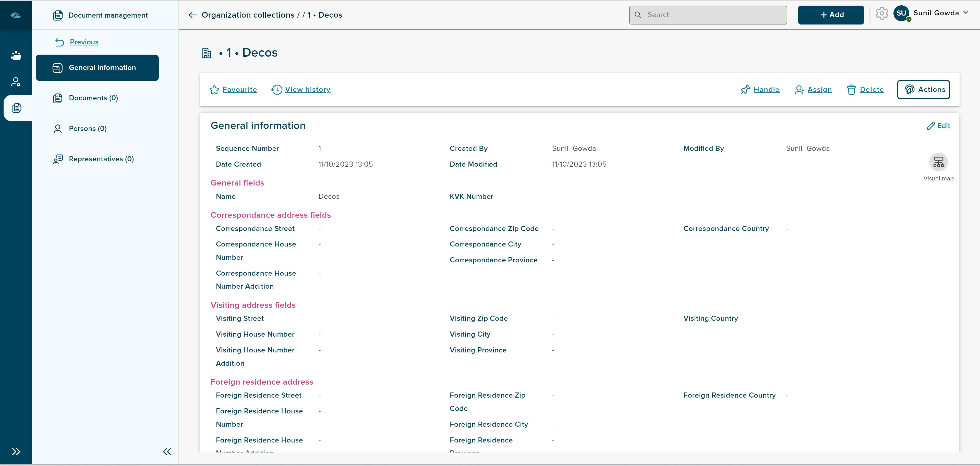Click the SU user avatar
This screenshot has height=466, width=980.
(x=901, y=14)
